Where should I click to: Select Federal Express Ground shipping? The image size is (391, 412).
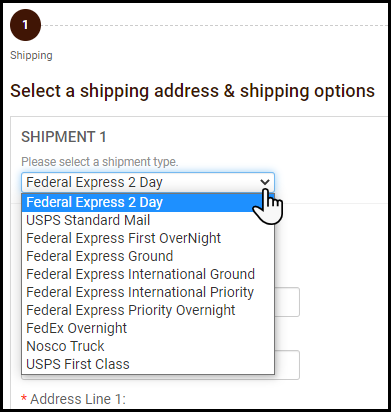click(x=148, y=256)
